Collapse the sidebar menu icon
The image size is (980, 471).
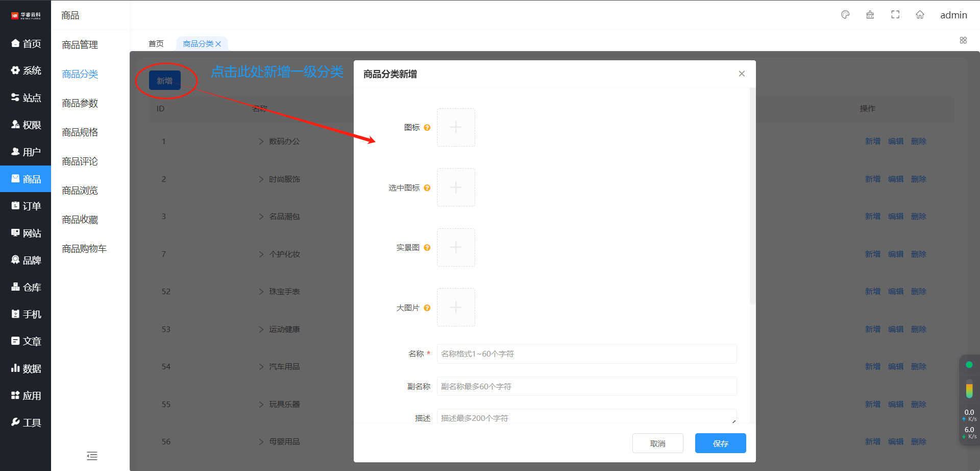[x=92, y=456]
